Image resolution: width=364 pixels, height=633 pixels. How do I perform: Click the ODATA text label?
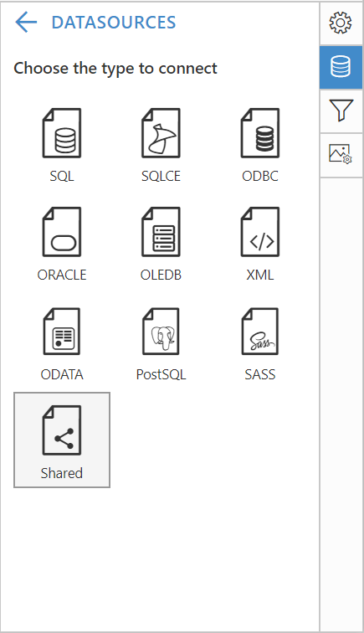click(62, 374)
